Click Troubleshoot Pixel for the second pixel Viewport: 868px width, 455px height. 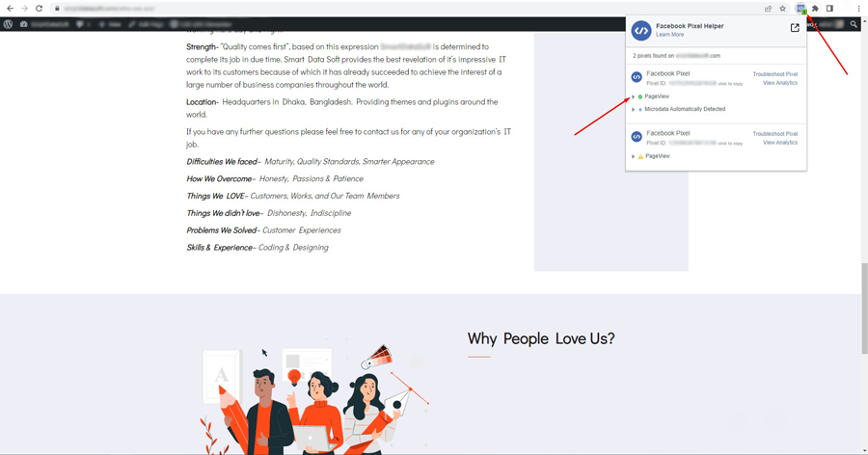(775, 134)
